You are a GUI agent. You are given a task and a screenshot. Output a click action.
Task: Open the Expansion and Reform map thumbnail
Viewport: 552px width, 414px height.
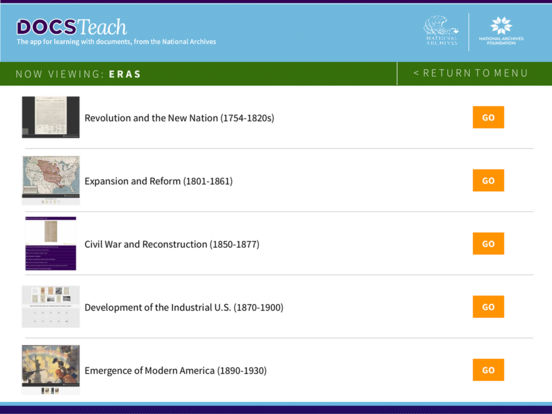coord(51,180)
